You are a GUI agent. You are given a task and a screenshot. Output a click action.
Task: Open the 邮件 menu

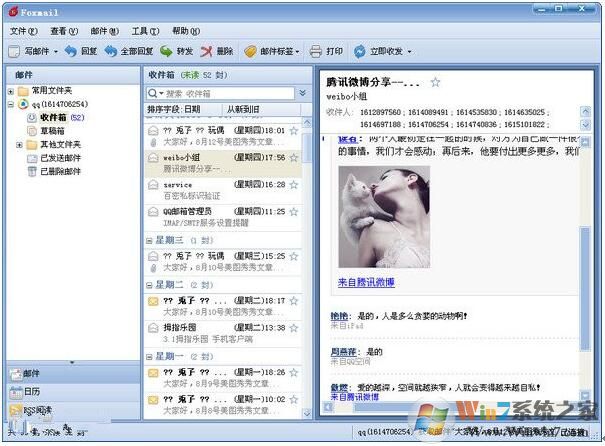coord(105,31)
